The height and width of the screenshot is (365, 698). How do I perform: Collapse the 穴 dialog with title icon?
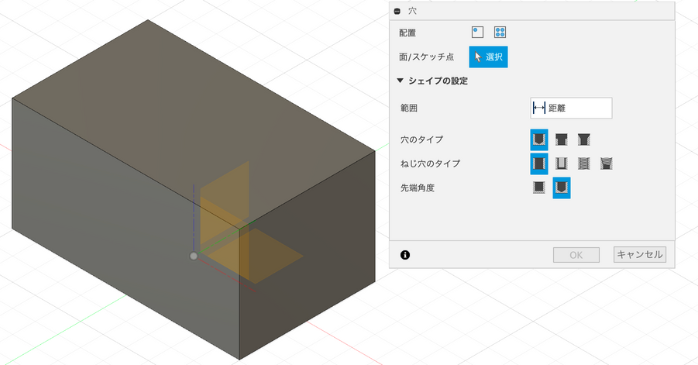398,11
